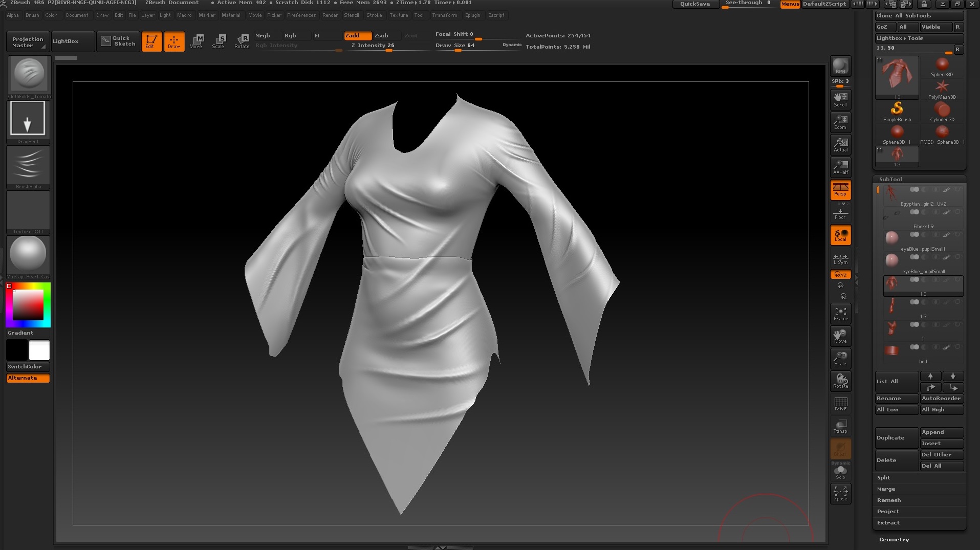Select the Scale tool in top toolbar
980x550 pixels.
pos(219,41)
